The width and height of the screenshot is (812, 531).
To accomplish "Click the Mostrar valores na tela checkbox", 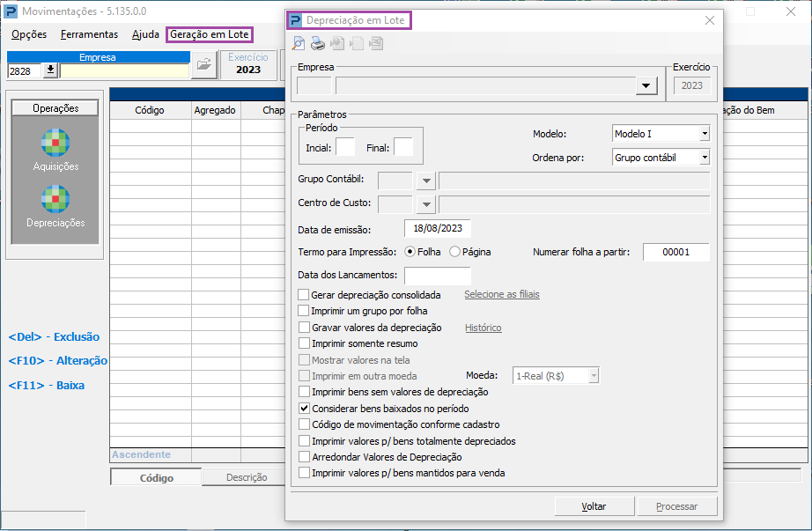I will click(304, 360).
